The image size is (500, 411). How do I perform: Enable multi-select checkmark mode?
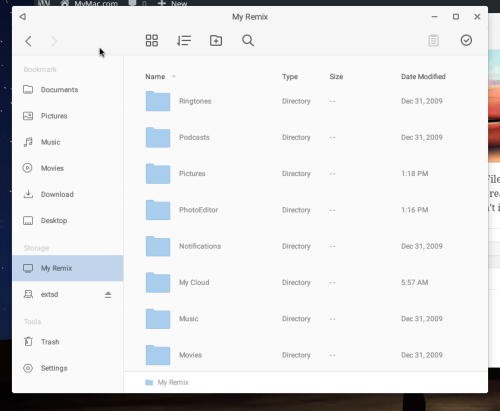466,40
